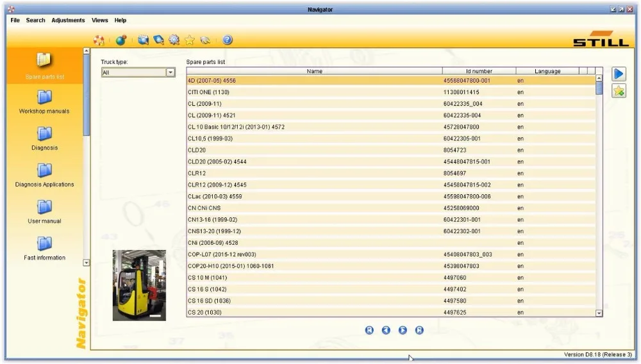The image size is (641, 364).
Task: Click the gear search icon in the toolbar
Action: click(174, 40)
